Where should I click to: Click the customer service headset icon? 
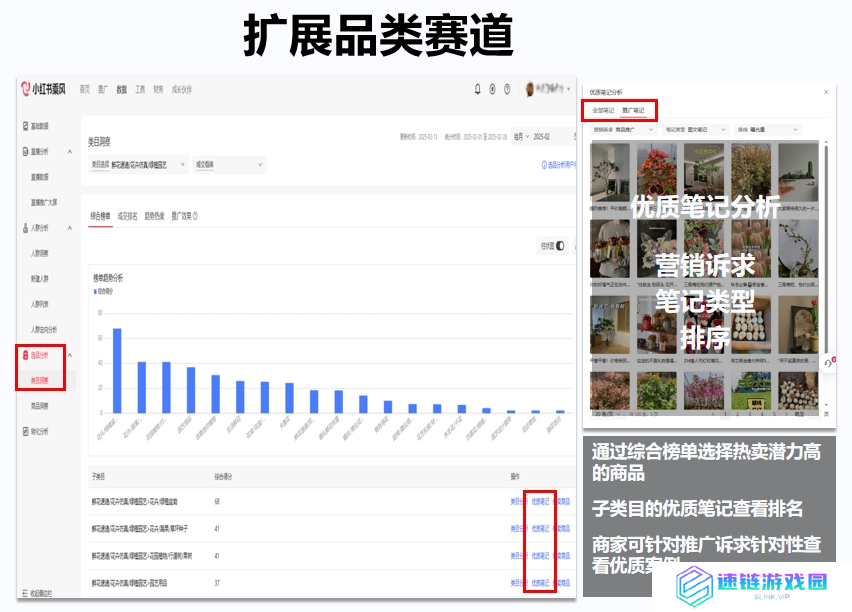(829, 363)
